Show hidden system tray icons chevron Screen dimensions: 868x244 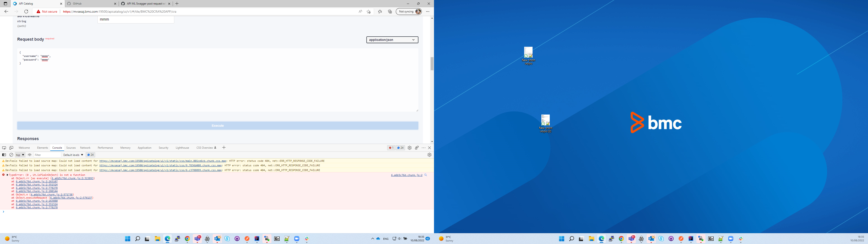coord(373,239)
